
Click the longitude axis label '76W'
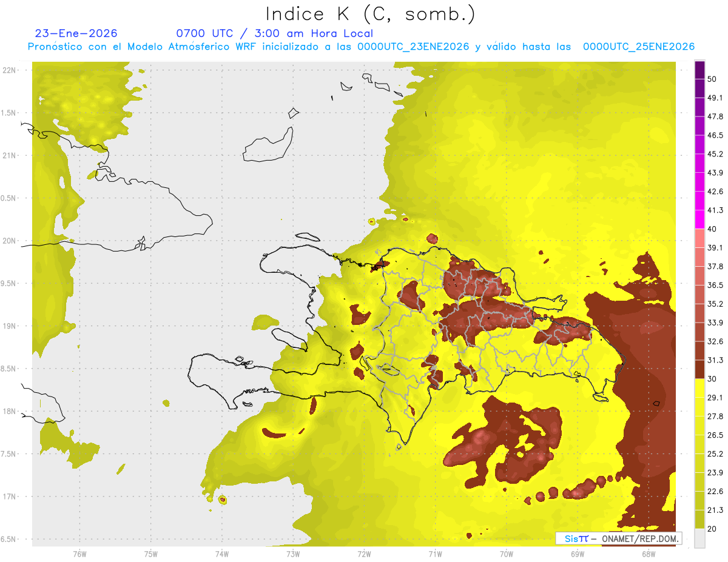[x=79, y=554]
